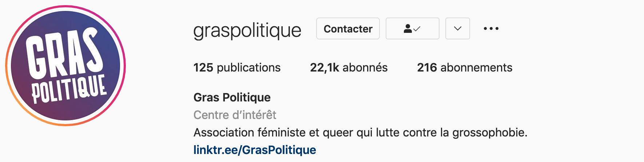This screenshot has height=162, width=644.
Task: Select the Centre d'intérêt category label
Action: [x=235, y=115]
